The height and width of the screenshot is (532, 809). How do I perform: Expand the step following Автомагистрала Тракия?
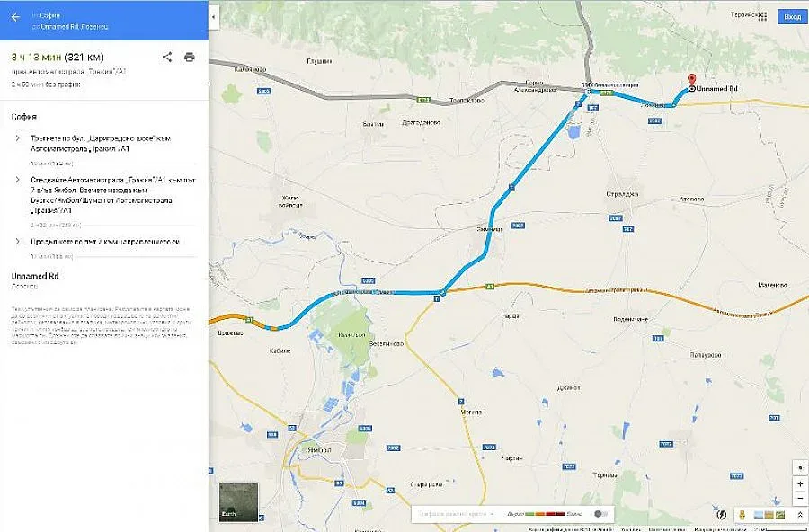click(18, 180)
